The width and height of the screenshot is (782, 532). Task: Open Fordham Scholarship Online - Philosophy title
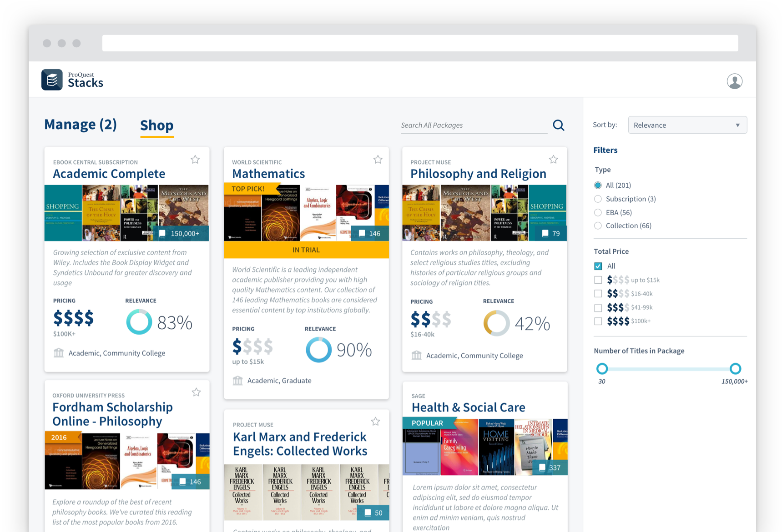point(112,414)
